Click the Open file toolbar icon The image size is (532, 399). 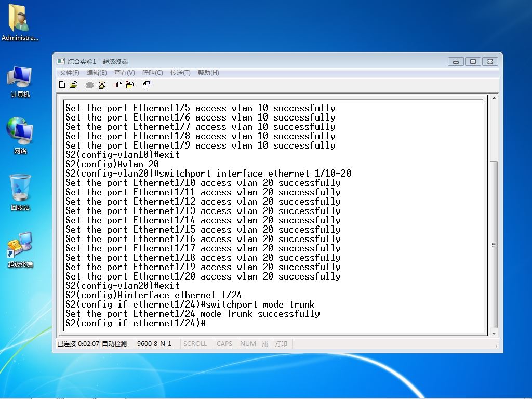[x=74, y=85]
